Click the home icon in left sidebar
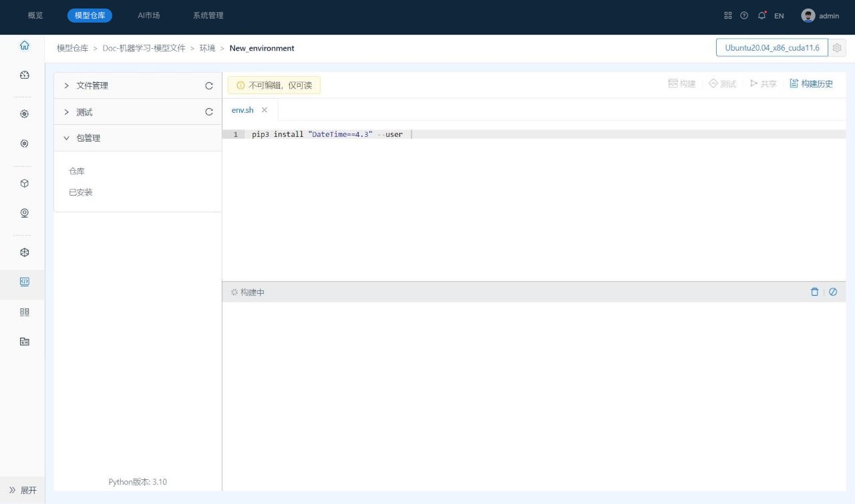Screen dimensions: 855x504 pos(24,45)
